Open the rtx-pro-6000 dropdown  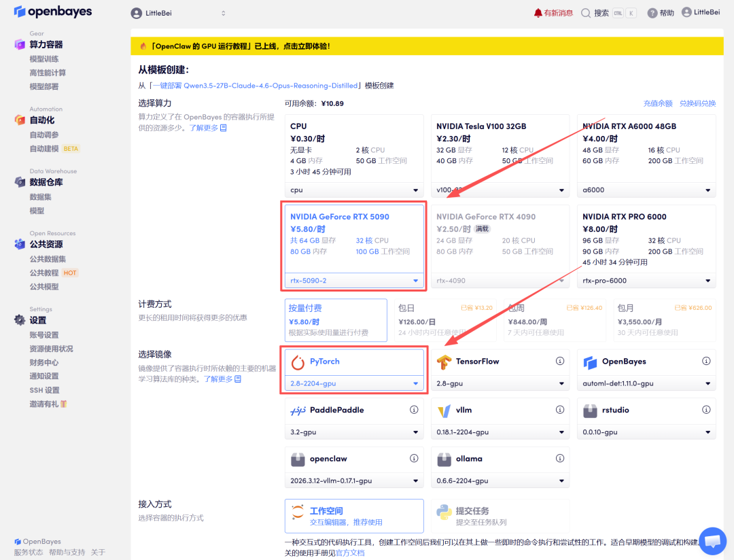[646, 281]
